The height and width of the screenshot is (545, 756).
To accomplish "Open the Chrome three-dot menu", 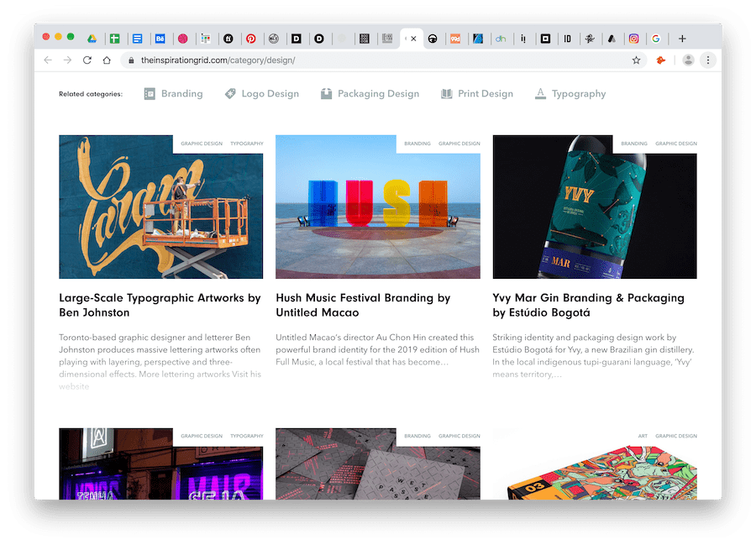I will (x=708, y=60).
